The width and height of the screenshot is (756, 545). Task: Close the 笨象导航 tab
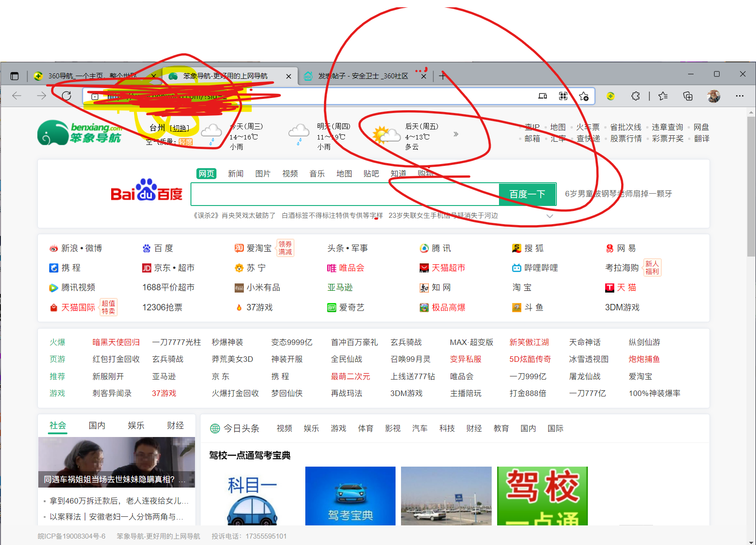pos(288,76)
